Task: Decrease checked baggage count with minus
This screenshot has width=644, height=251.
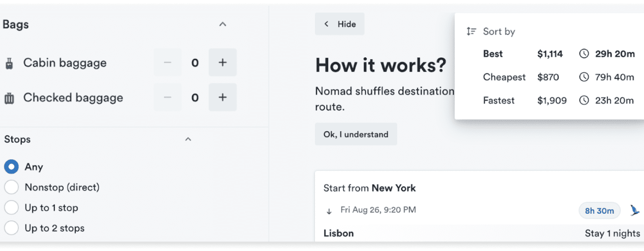Action: [168, 97]
